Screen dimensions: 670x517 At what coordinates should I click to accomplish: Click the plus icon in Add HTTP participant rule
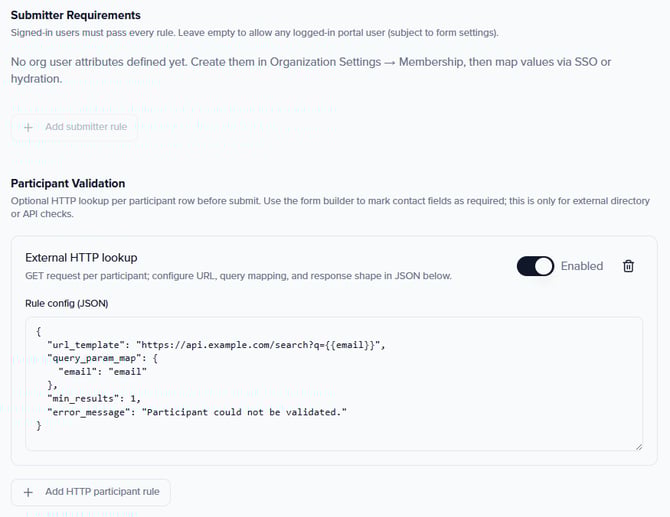[x=28, y=492]
